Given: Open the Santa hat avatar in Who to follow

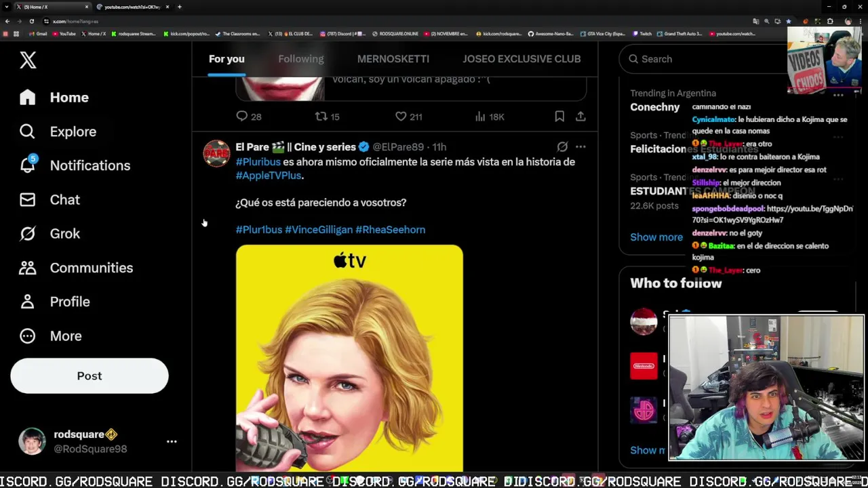Looking at the screenshot, I should [644, 321].
